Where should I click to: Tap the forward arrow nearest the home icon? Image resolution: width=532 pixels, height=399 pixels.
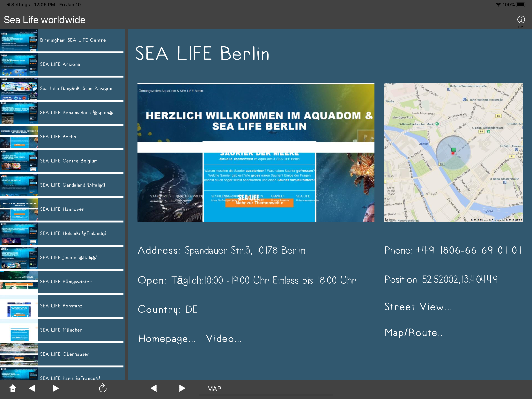tap(55, 388)
